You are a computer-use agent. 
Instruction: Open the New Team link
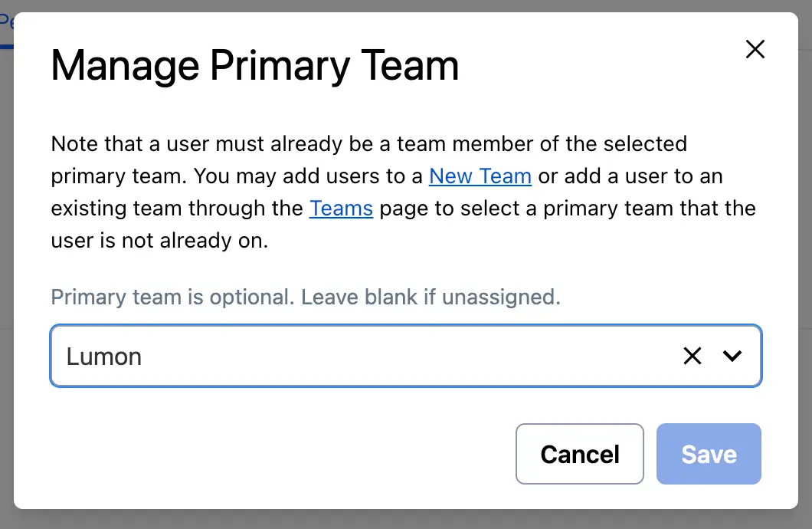pos(480,176)
